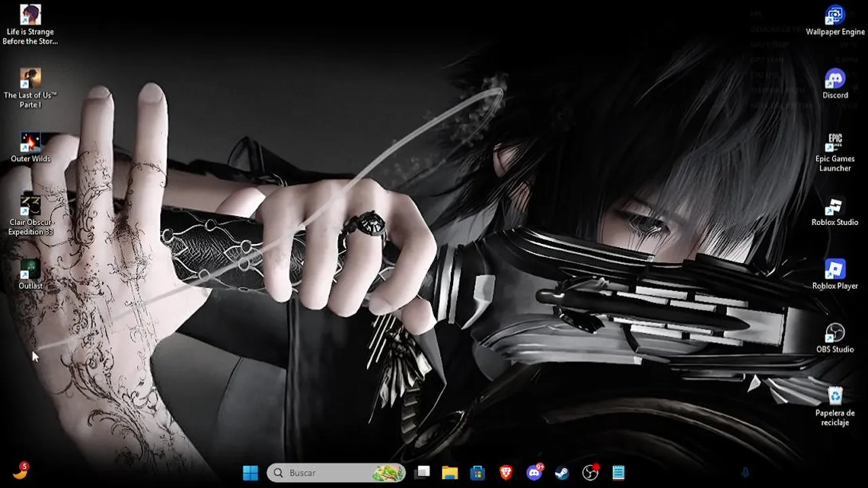Open Notepad from the taskbar
Image resolution: width=868 pixels, height=488 pixels.
(618, 472)
